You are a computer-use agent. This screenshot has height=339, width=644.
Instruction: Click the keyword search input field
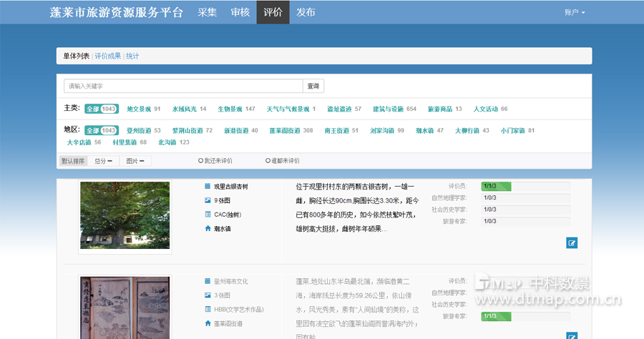tap(183, 86)
